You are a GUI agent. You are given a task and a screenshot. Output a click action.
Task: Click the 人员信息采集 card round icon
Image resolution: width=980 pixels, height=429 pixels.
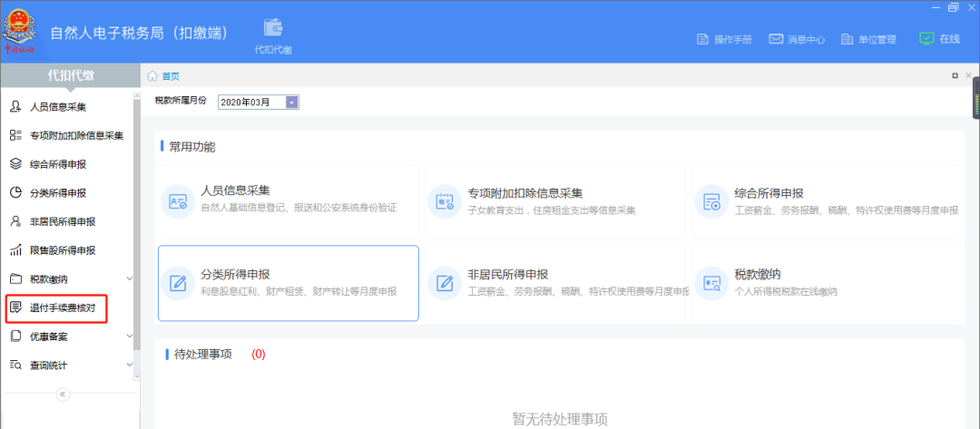178,201
